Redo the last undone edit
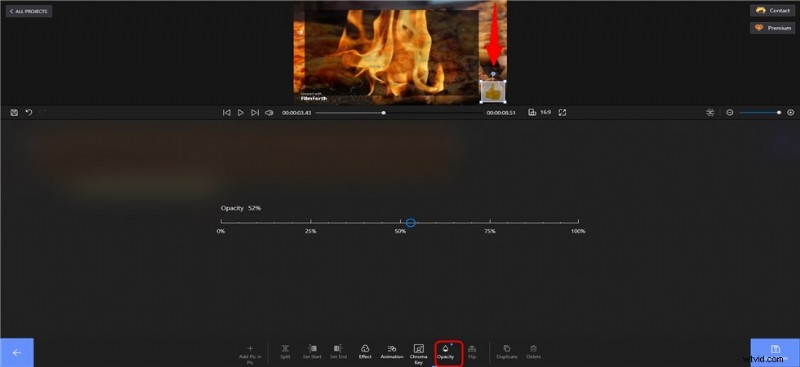This screenshot has width=800, height=367. coord(43,112)
